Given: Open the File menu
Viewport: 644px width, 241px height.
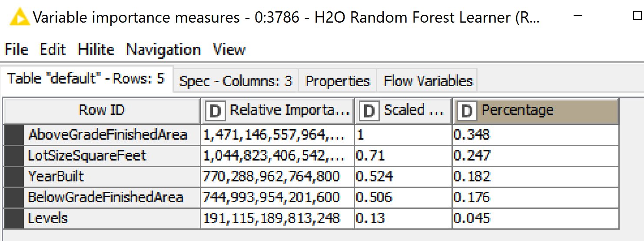Looking at the screenshot, I should pos(16,50).
